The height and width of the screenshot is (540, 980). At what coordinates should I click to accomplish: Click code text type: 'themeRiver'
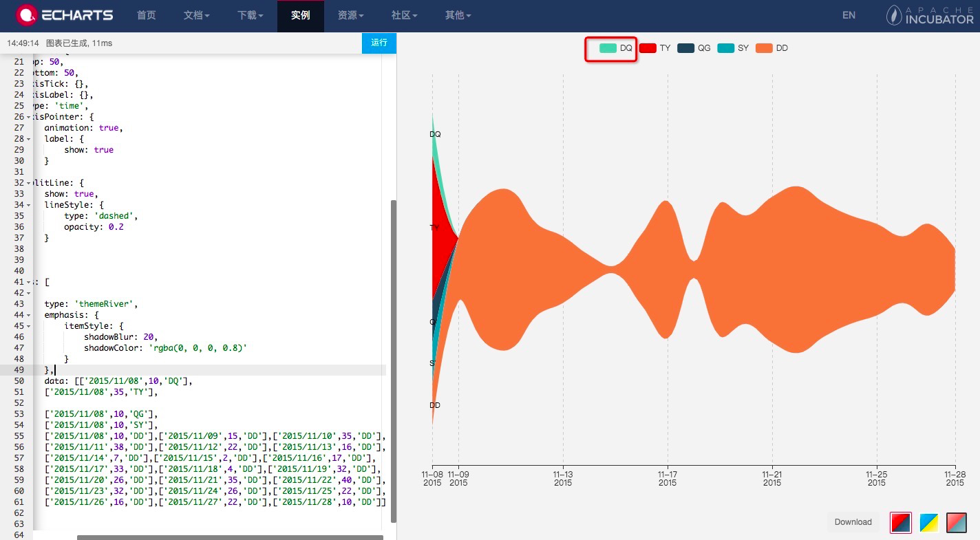pyautogui.click(x=92, y=304)
